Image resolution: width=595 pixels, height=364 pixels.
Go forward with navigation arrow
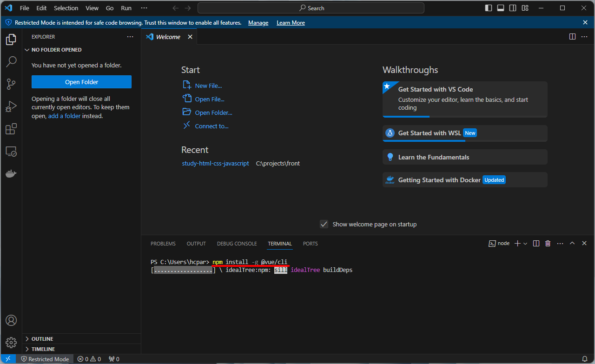point(187,8)
